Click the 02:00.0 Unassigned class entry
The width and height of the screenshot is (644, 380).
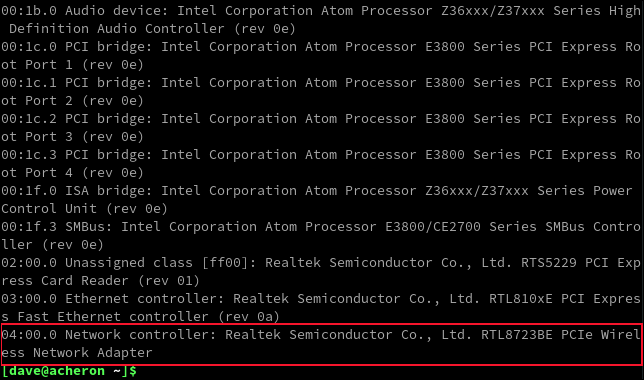point(322,272)
